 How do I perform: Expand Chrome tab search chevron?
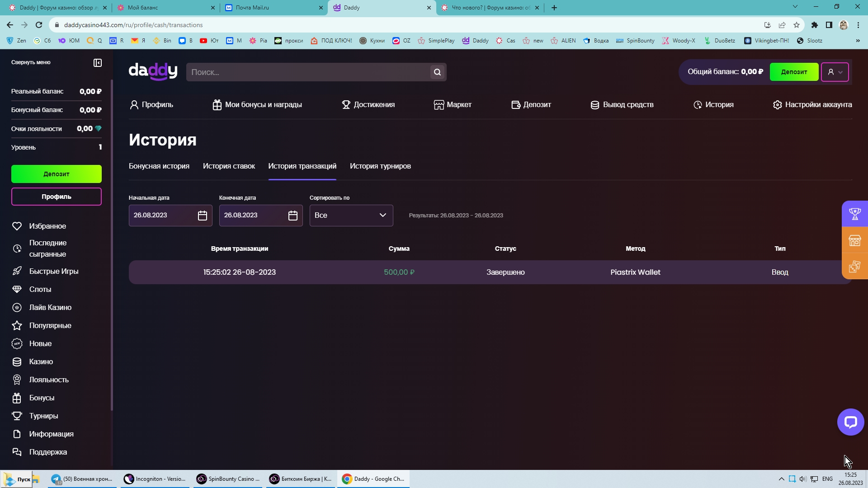(795, 7)
